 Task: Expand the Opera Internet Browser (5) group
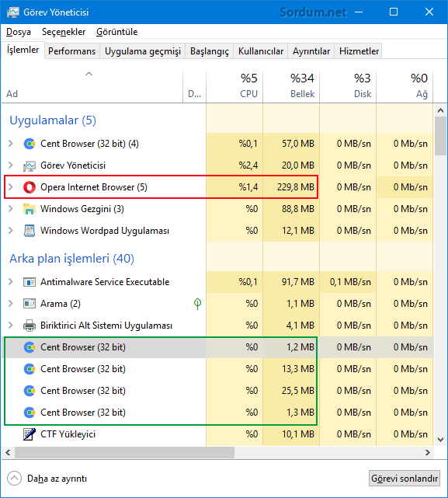(11, 187)
